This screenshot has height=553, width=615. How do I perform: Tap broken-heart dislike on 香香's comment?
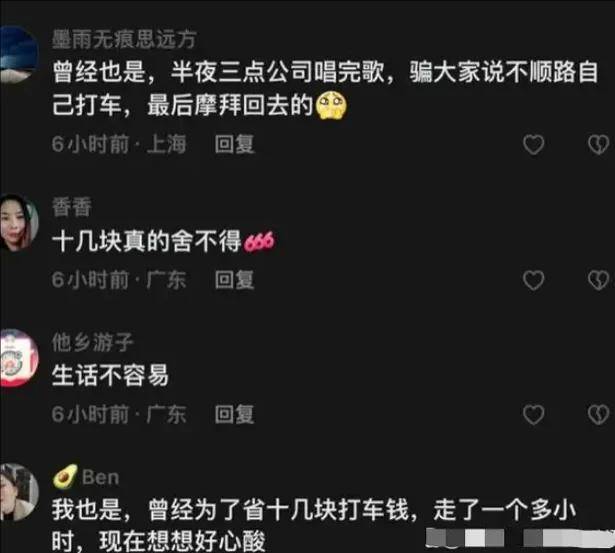coord(599,280)
